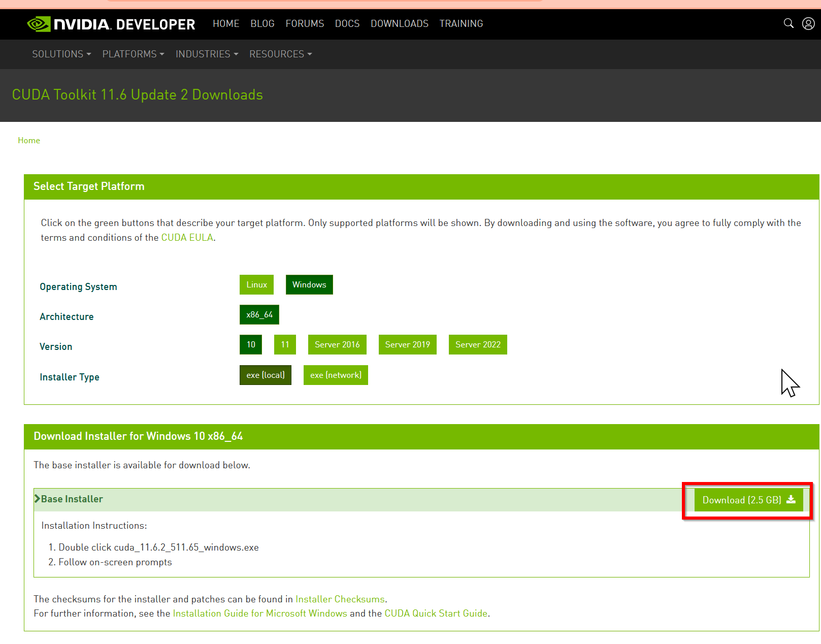Viewport: 821px width, 644px height.
Task: Go to HOME in top navigation
Action: click(226, 24)
